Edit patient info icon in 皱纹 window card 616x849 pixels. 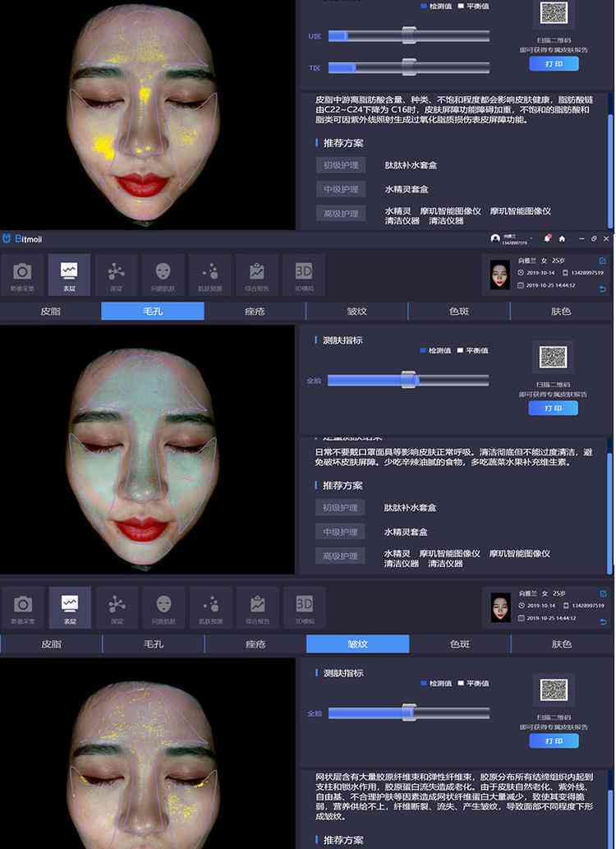pyautogui.click(x=603, y=594)
